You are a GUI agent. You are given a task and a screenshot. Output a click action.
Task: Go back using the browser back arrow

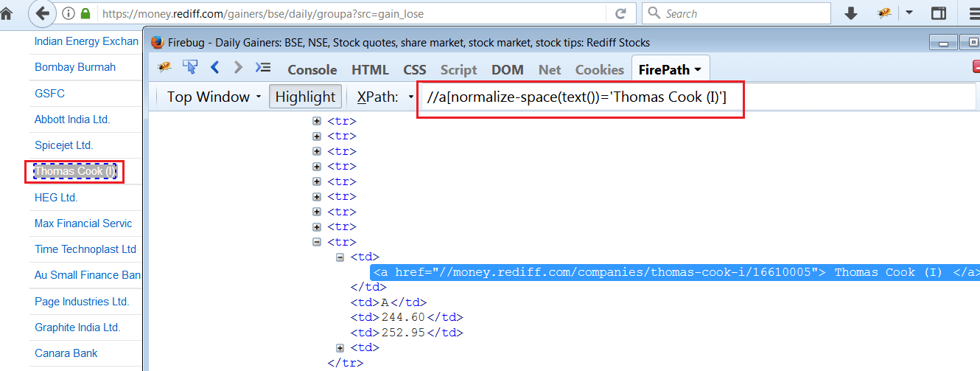click(x=43, y=13)
